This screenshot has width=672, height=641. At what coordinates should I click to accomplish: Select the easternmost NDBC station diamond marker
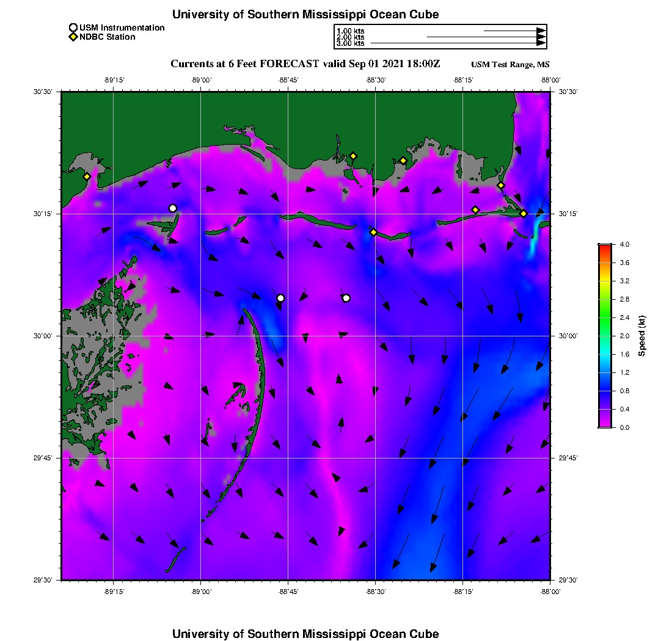524,213
